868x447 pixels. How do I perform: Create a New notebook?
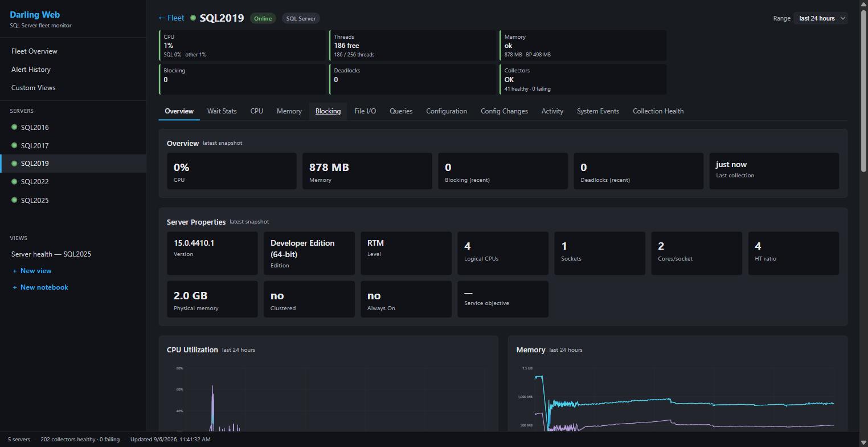click(x=40, y=287)
